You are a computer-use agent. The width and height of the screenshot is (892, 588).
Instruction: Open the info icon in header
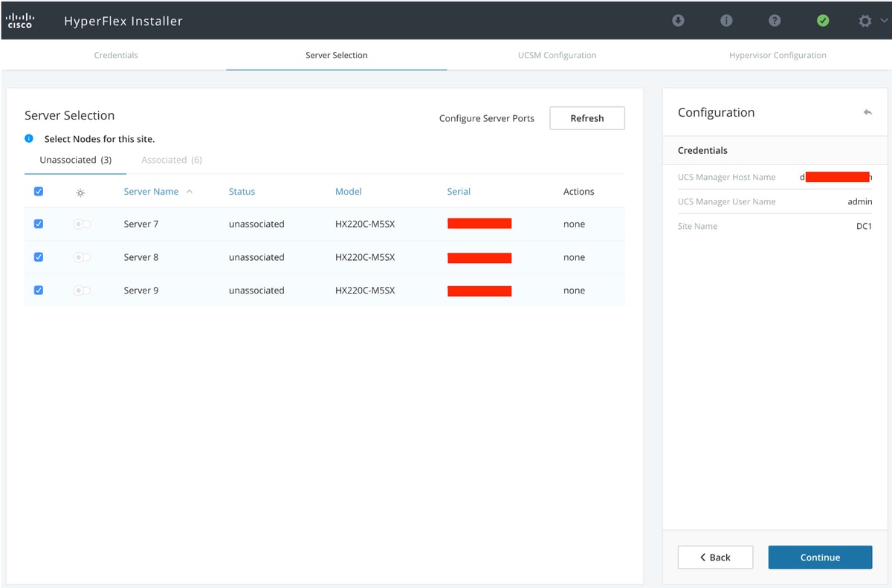pos(726,21)
